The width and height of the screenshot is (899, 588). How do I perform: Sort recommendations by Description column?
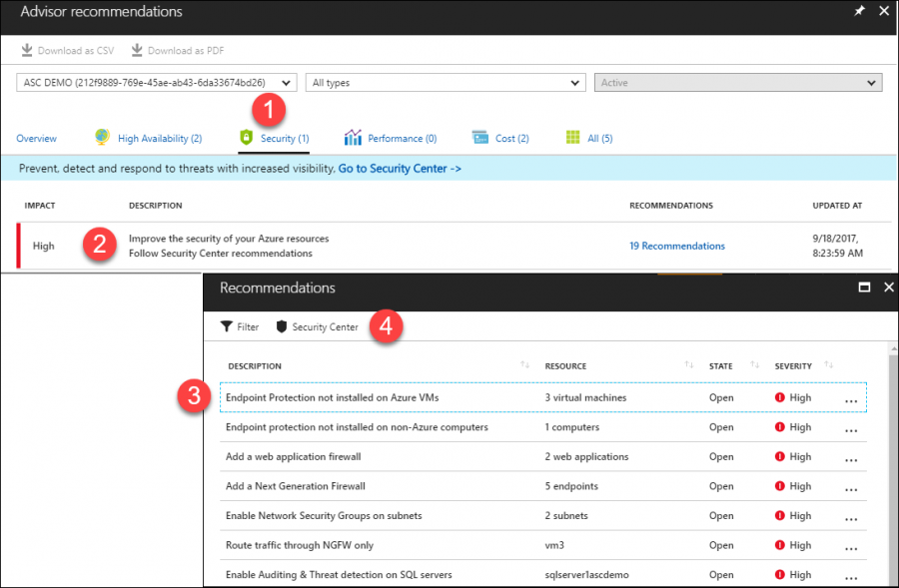point(524,365)
